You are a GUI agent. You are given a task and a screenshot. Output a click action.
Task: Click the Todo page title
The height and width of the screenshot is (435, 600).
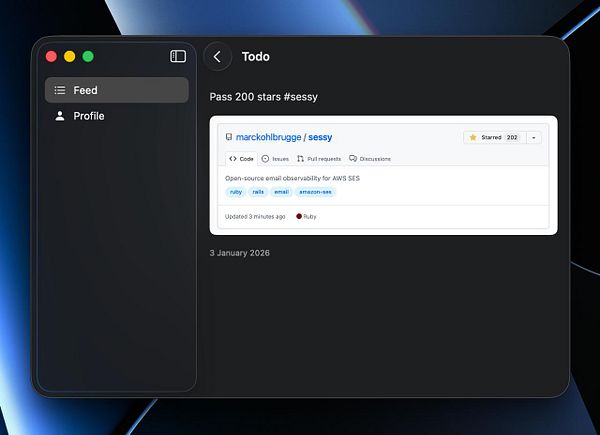[x=256, y=57]
